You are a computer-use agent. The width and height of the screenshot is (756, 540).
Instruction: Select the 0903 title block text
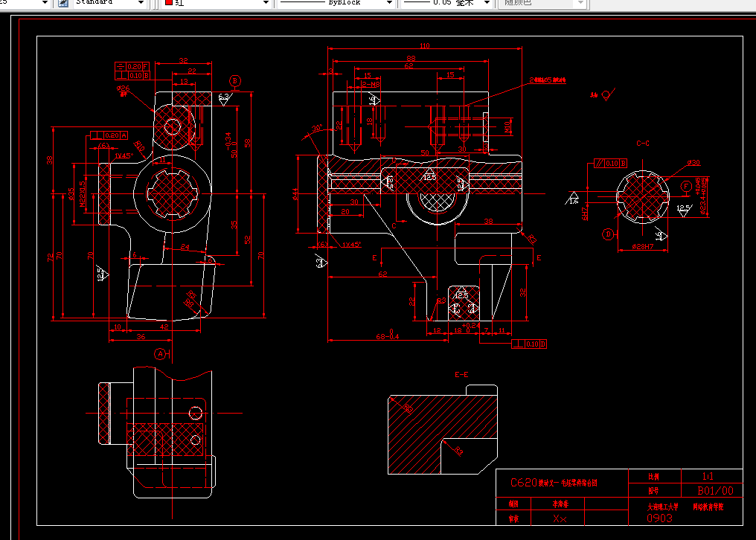coord(659,518)
